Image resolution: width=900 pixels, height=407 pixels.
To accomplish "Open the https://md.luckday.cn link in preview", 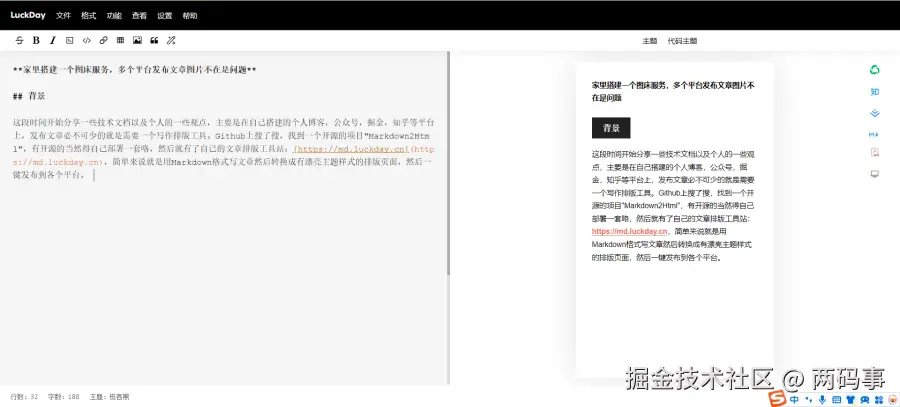I will pos(630,232).
